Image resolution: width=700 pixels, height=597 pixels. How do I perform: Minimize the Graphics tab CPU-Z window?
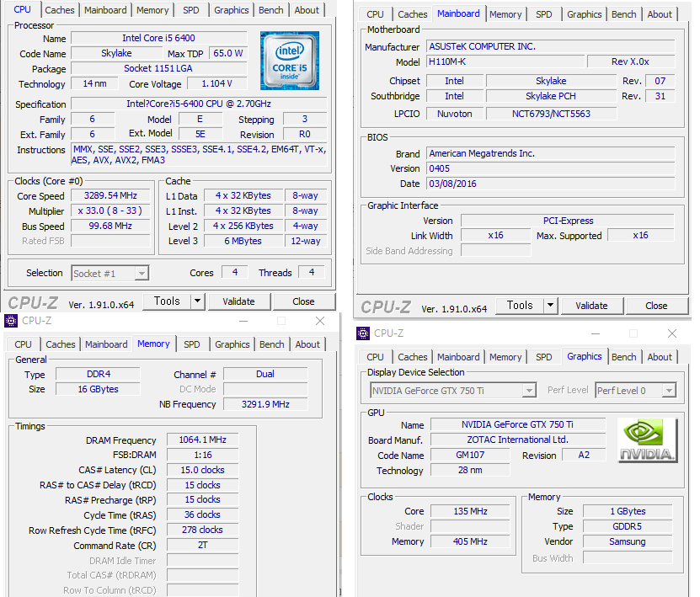595,333
